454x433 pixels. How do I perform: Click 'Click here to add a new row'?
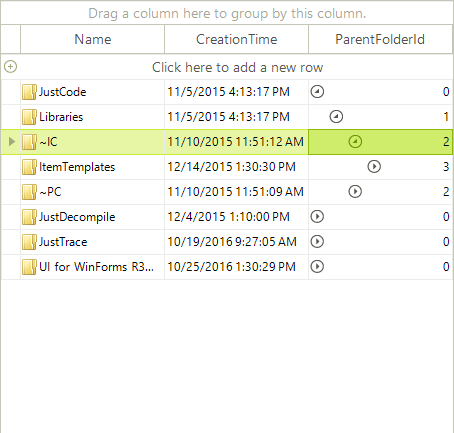tap(237, 67)
